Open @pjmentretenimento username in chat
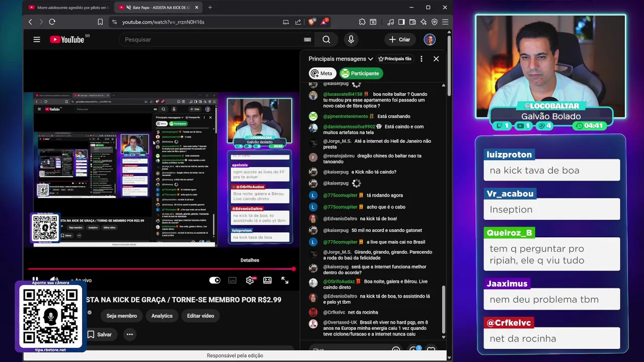The width and height of the screenshot is (644, 362). click(x=346, y=116)
